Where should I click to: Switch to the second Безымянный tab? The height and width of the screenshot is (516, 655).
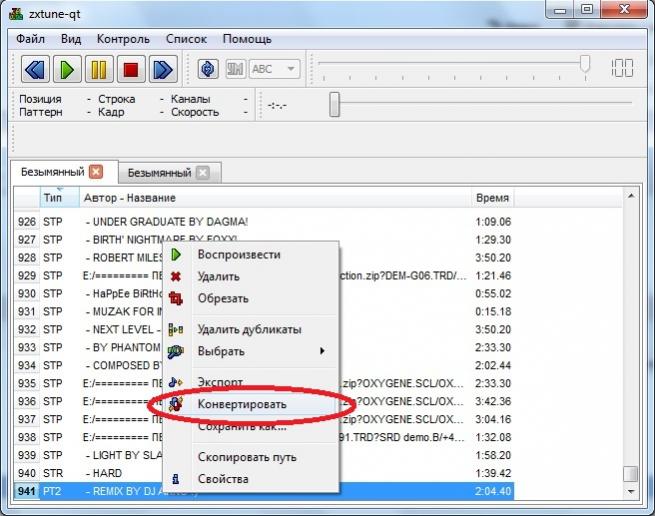[160, 172]
